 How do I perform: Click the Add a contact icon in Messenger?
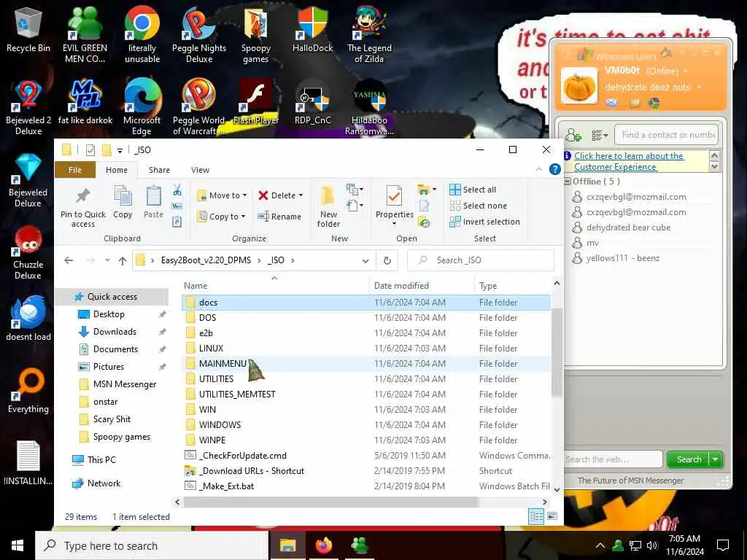pyautogui.click(x=573, y=136)
